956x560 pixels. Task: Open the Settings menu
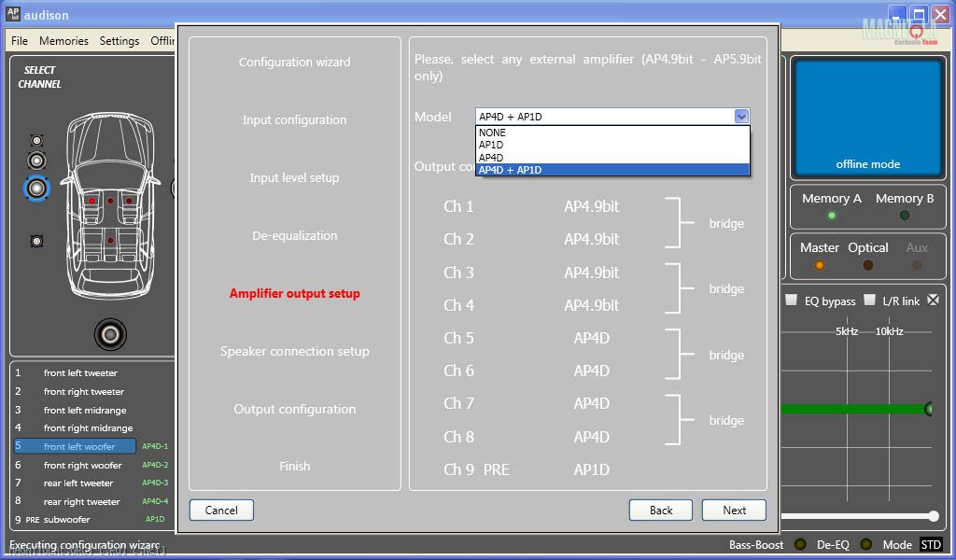[x=119, y=41]
